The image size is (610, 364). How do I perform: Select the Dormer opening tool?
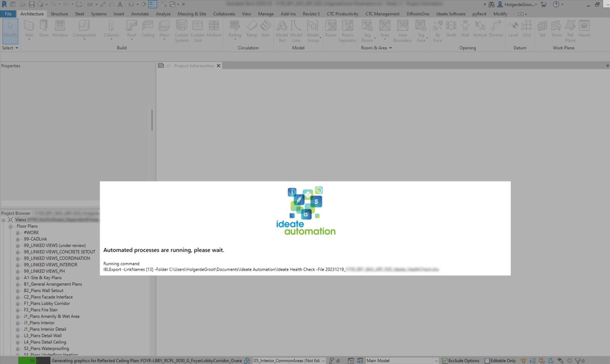(x=496, y=29)
